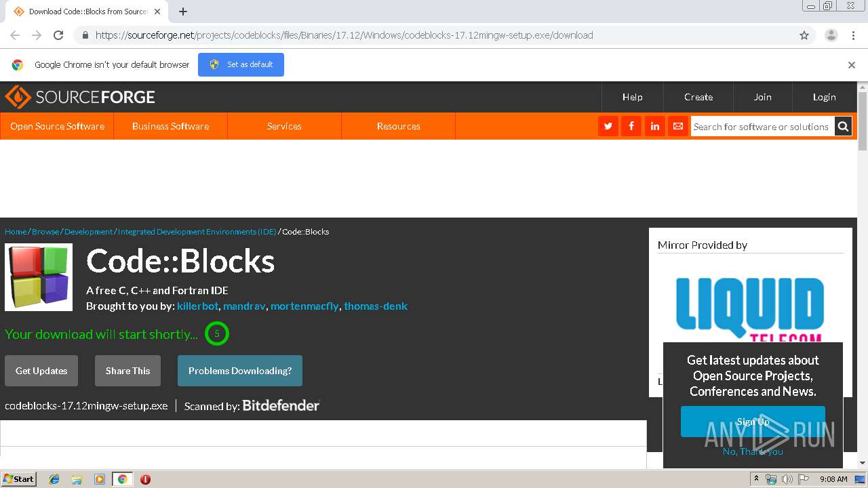Screen dimensions: 868x488
Task: Click the SourceForge logo
Action: (80, 97)
